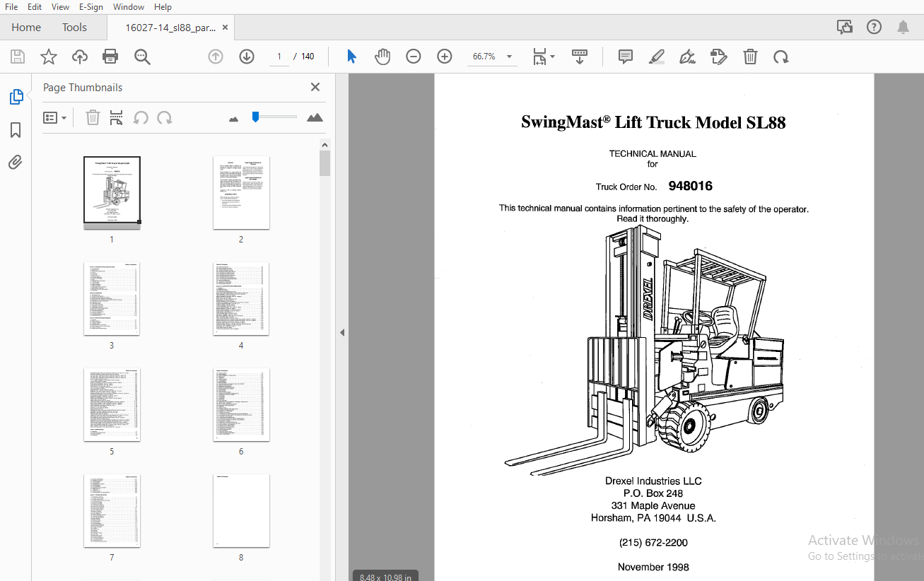The image size is (924, 581).
Task: Delete selected thumbnails using panel trash icon
Action: [x=93, y=117]
